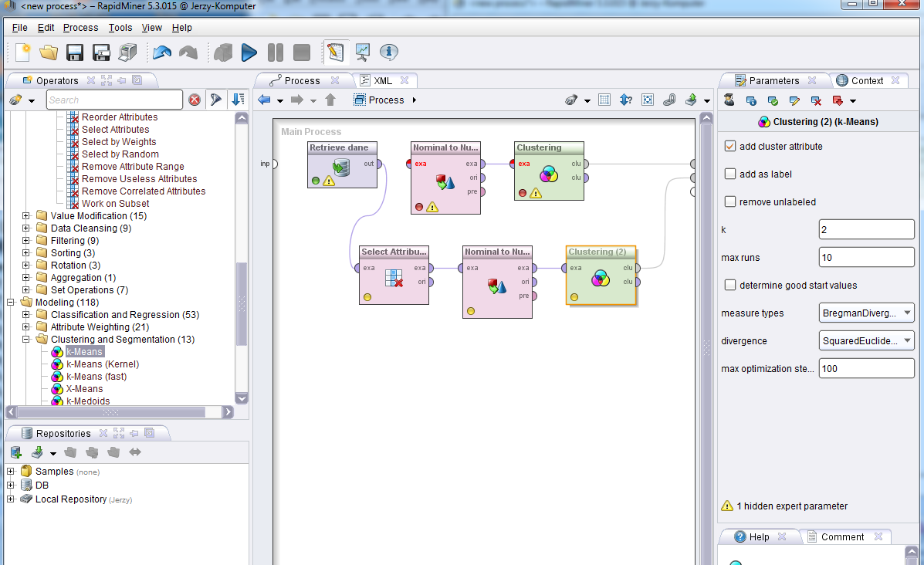This screenshot has height=565, width=924.
Task: Enable remove unlabeled checkbox
Action: 730,201
